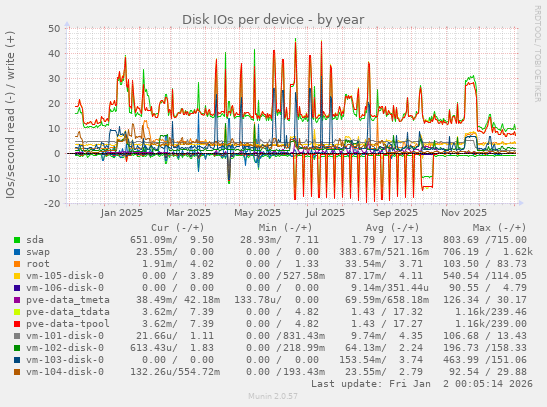
Task: Select the pve-data_tdata legend label
Action: [x=68, y=312]
